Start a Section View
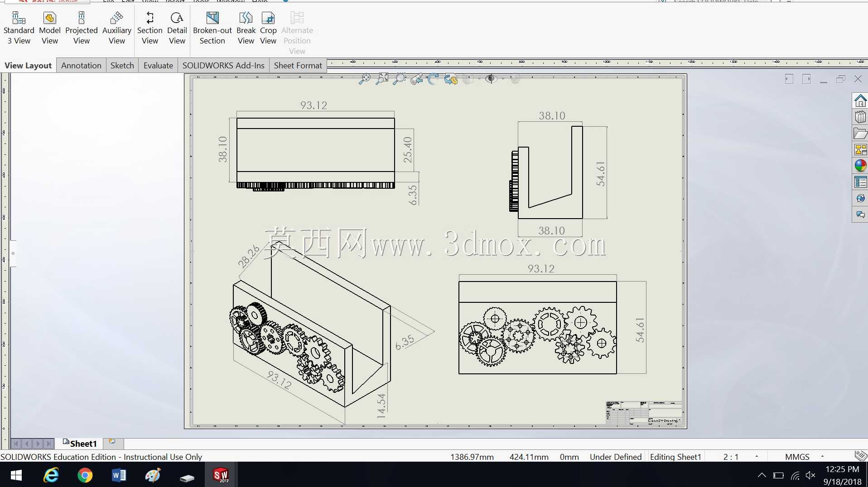The image size is (868, 487). pos(150,28)
